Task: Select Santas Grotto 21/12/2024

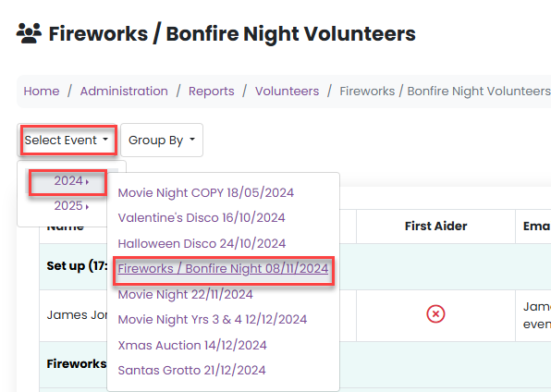Action: point(191,371)
